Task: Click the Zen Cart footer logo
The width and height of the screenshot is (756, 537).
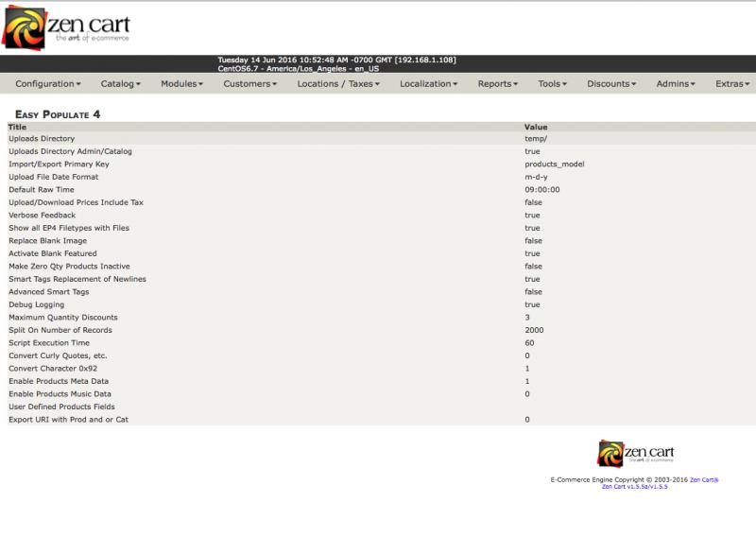Action: pyautogui.click(x=635, y=453)
